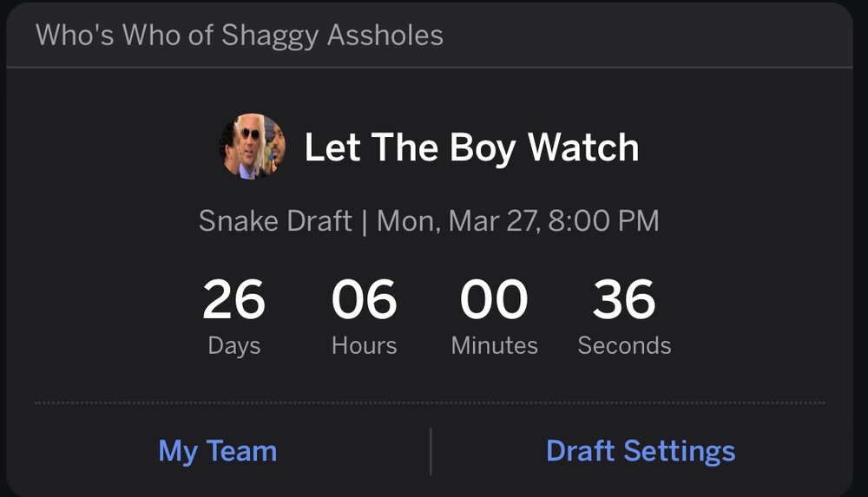Screen dimensions: 868x497
Task: Click the 26 days countdown number
Action: point(234,300)
